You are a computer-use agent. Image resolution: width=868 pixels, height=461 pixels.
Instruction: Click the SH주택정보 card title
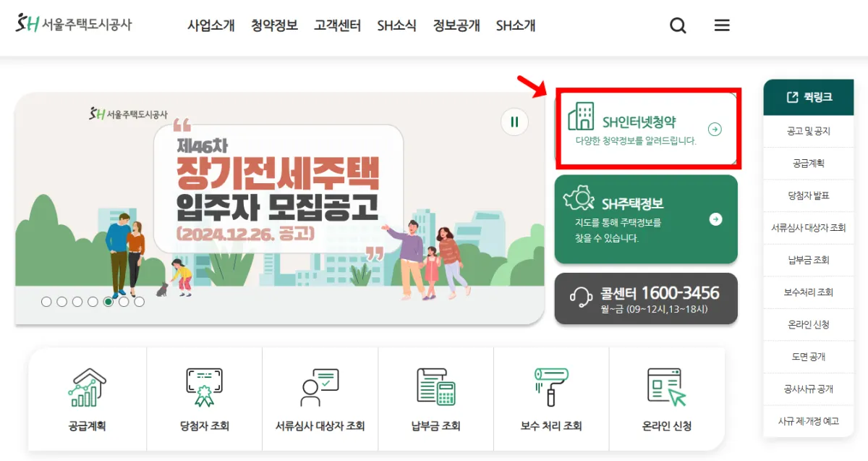pos(633,203)
